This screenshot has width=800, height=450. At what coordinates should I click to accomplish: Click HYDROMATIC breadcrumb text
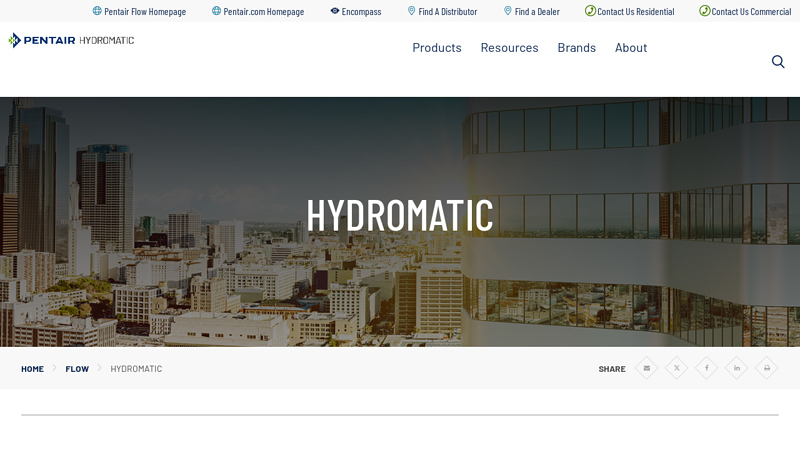[x=136, y=369]
